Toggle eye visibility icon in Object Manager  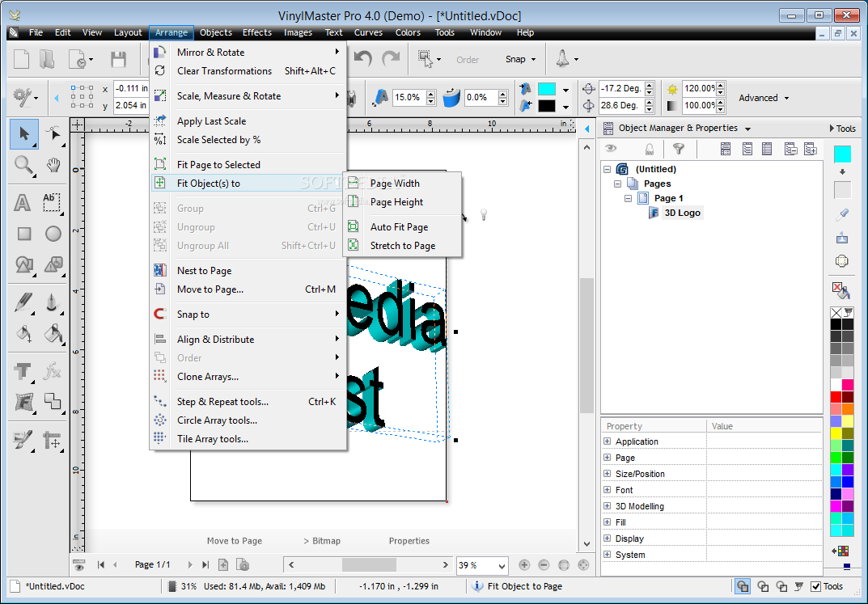(611, 148)
